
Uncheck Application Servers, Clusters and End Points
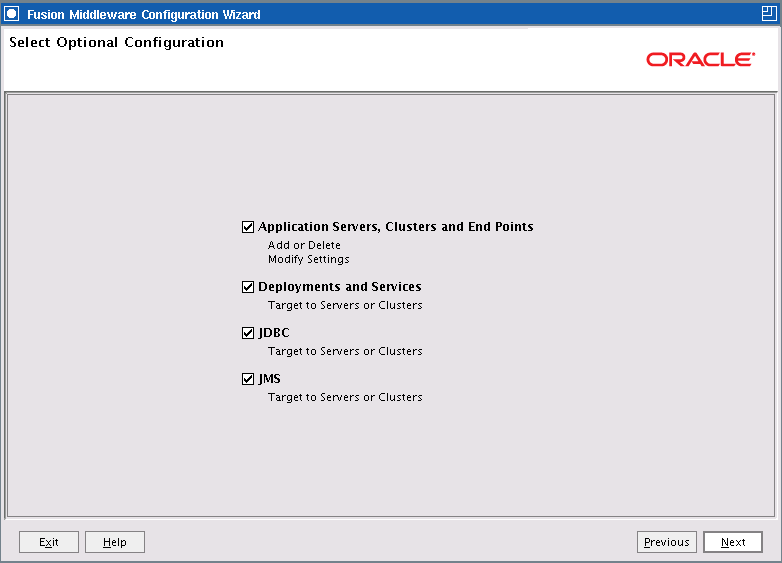tap(248, 227)
